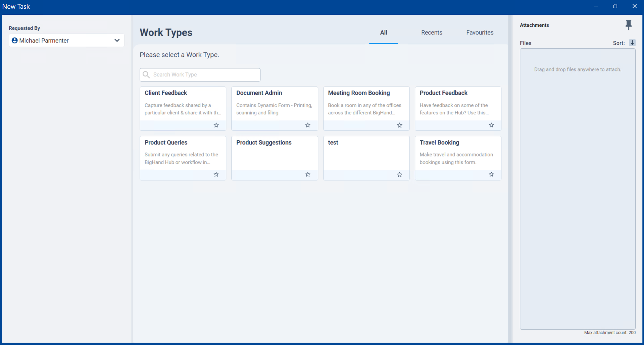Image resolution: width=644 pixels, height=345 pixels.
Task: Click the user icon beside Michael Parmenter
Action: 14,40
